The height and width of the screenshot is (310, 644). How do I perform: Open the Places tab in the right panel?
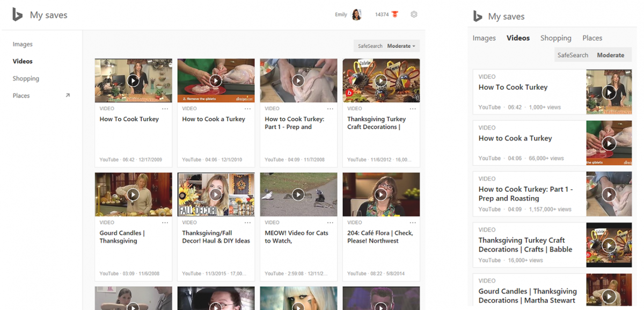[592, 38]
